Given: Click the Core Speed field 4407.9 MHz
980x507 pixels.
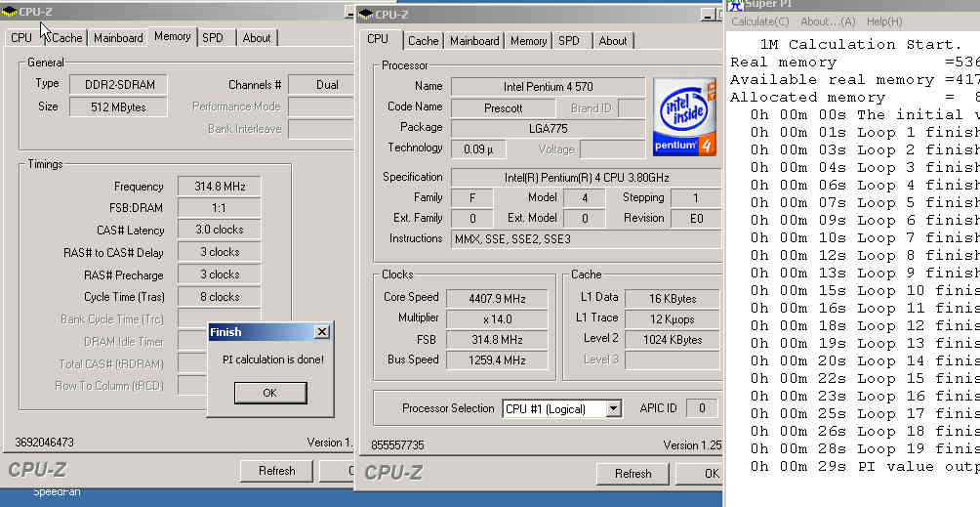Looking at the screenshot, I should 498,299.
